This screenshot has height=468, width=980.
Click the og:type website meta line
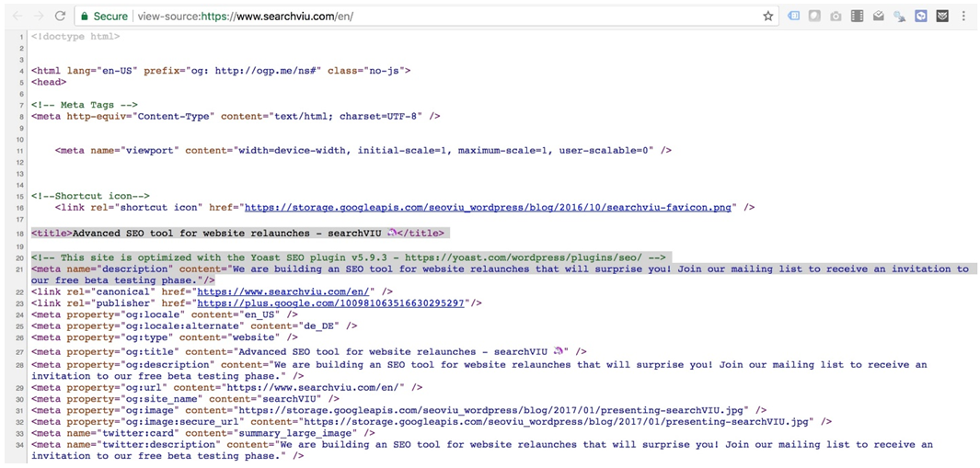[165, 337]
